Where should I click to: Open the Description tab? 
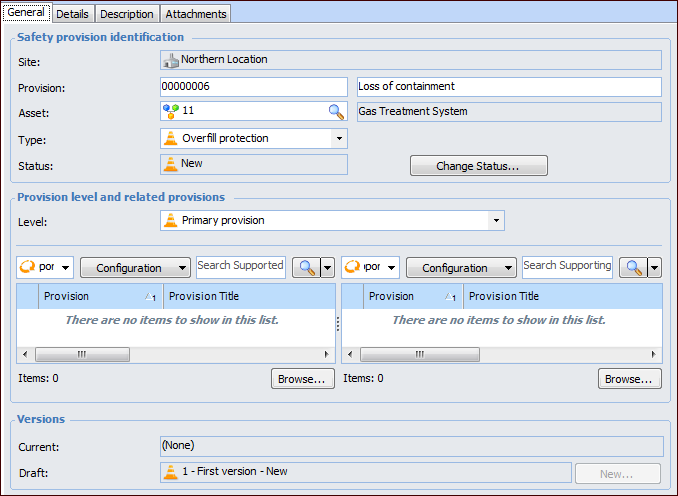tap(127, 14)
